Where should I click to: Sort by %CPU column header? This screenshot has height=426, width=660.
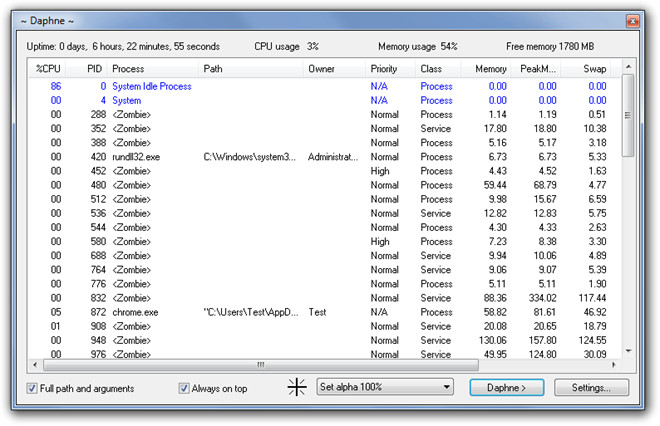[47, 69]
